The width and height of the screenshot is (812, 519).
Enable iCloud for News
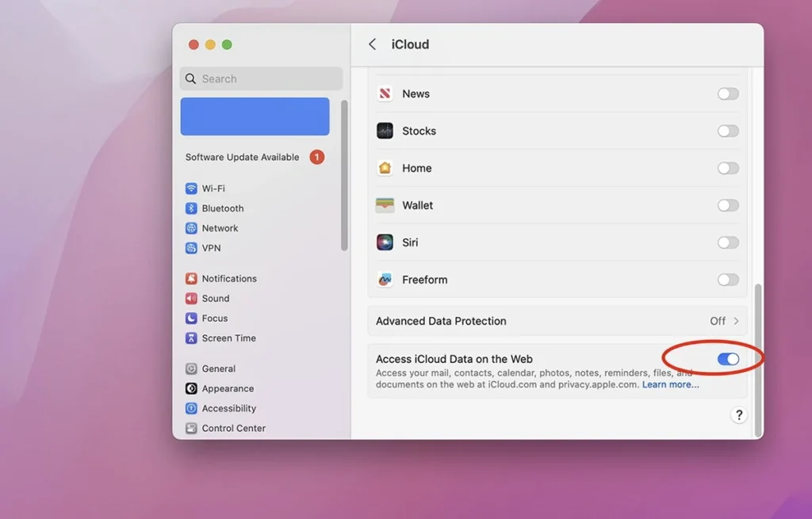(x=728, y=93)
